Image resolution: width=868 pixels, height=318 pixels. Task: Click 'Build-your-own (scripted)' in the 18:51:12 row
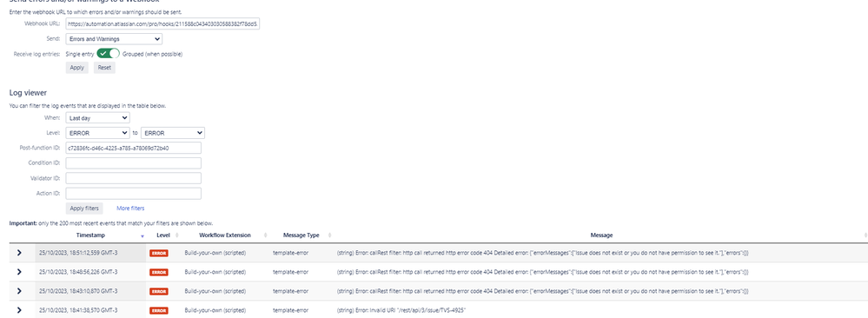click(215, 253)
